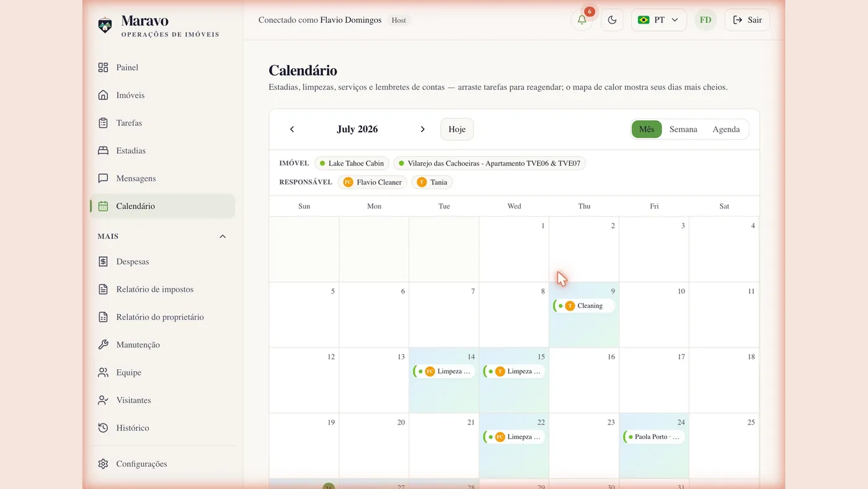Screen dimensions: 868x489
Task: Open notifications bell with 6 badge
Action: click(582, 20)
